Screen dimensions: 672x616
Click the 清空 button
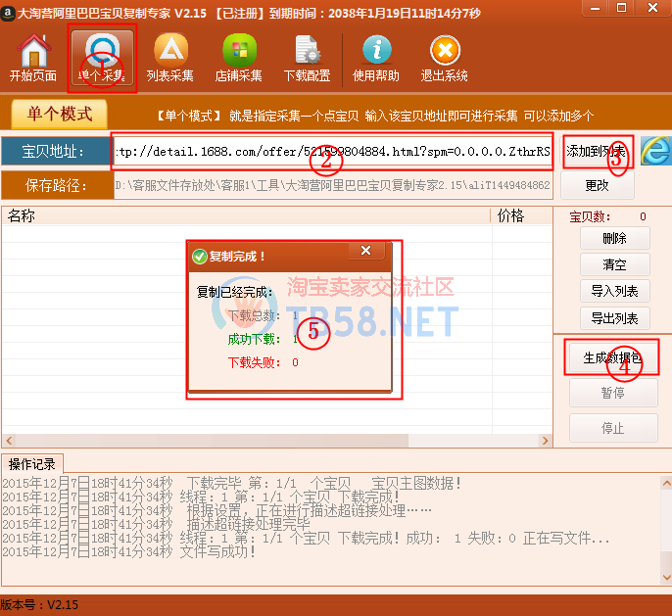614,264
